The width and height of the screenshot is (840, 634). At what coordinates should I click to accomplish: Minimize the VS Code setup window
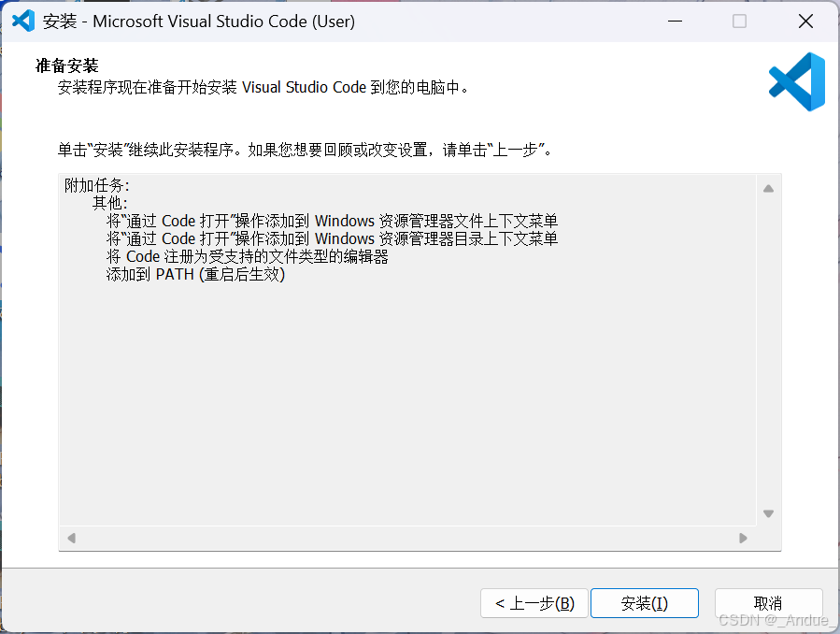pyautogui.click(x=675, y=21)
